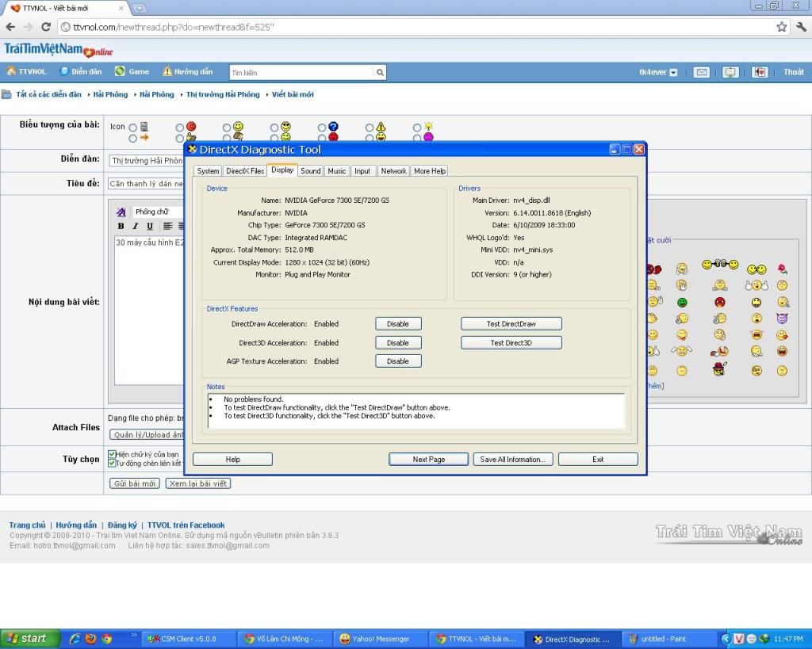Screen dimensions: 812x649
Task: Insert the purple devil smiley
Action: pyautogui.click(x=782, y=319)
